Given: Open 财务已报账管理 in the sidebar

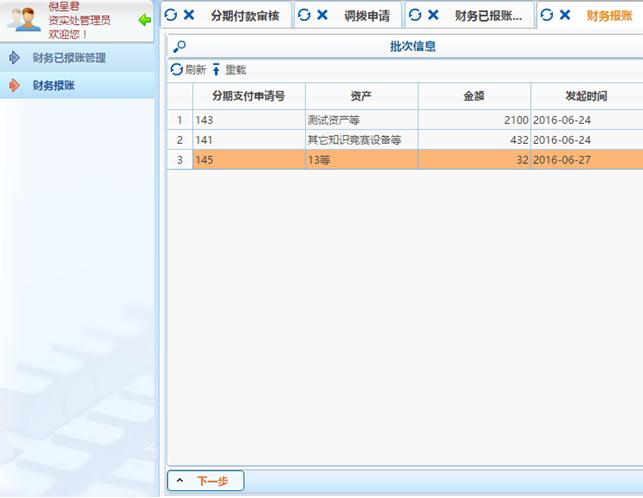Looking at the screenshot, I should pyautogui.click(x=68, y=58).
